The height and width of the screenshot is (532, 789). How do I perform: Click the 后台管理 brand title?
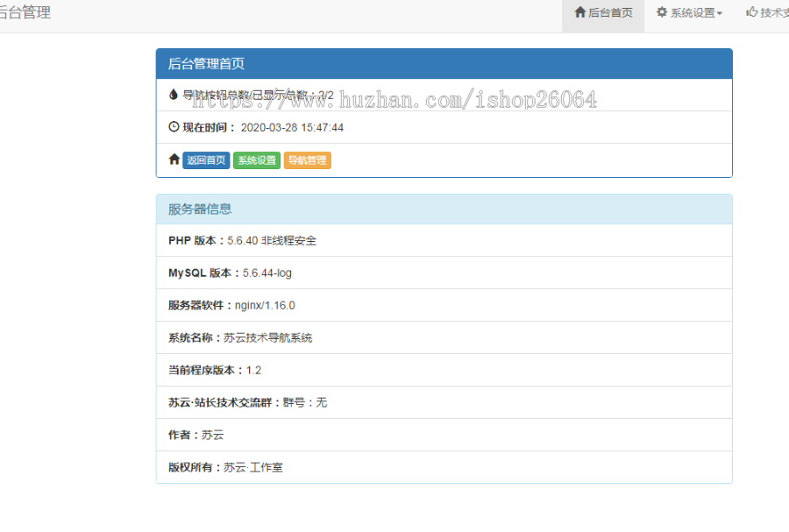point(25,12)
